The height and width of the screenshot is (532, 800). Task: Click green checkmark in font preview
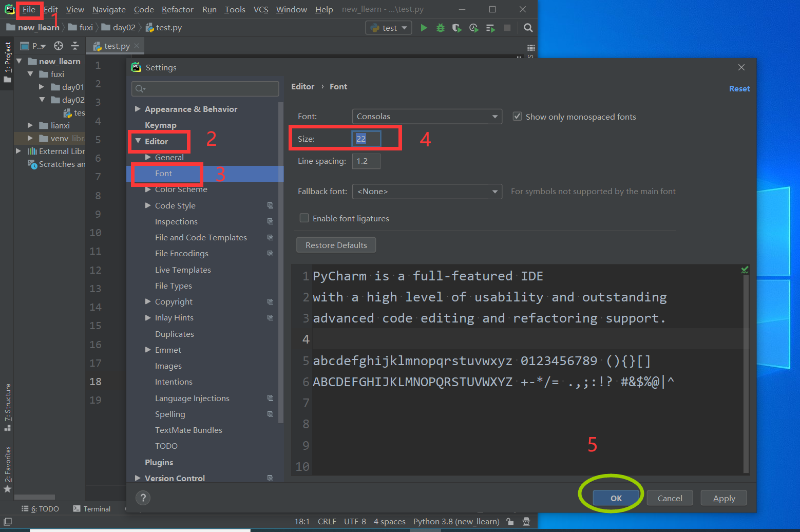click(x=745, y=270)
